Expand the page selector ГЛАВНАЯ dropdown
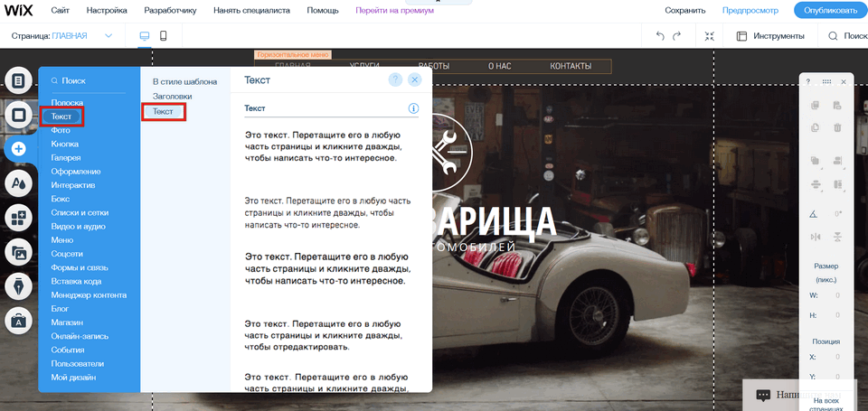Viewport: 868px width, 411px height. (108, 36)
